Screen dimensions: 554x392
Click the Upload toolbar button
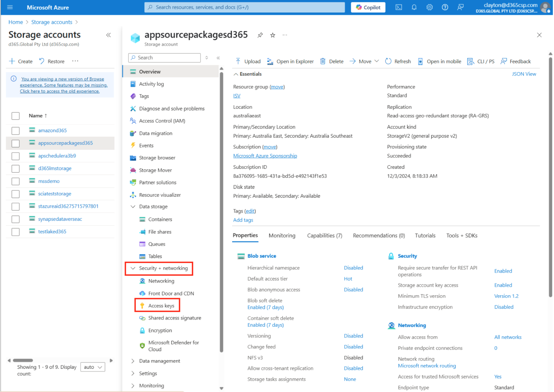click(248, 61)
